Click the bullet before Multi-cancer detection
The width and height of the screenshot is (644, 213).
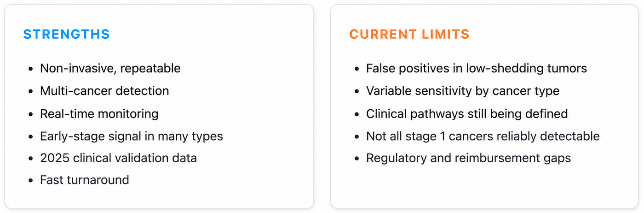click(30, 91)
